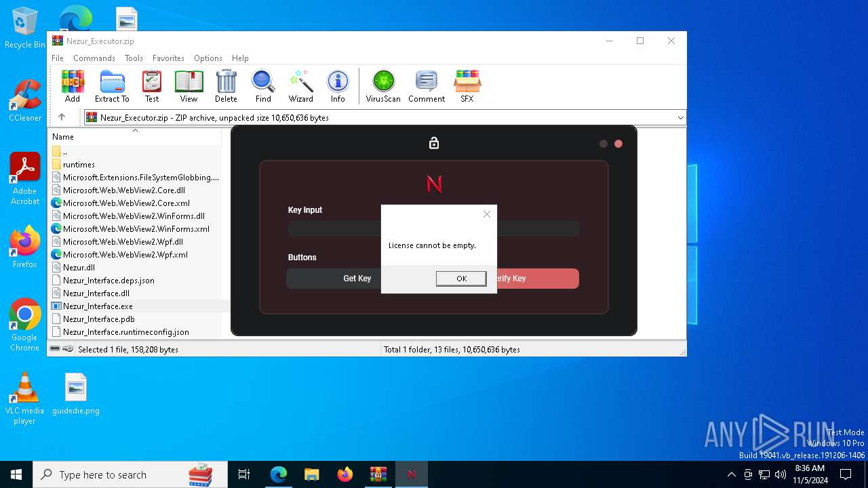Image resolution: width=868 pixels, height=488 pixels.
Task: Select Microsoft.Web.WebView2.Wpf.dll
Action: (x=135, y=242)
